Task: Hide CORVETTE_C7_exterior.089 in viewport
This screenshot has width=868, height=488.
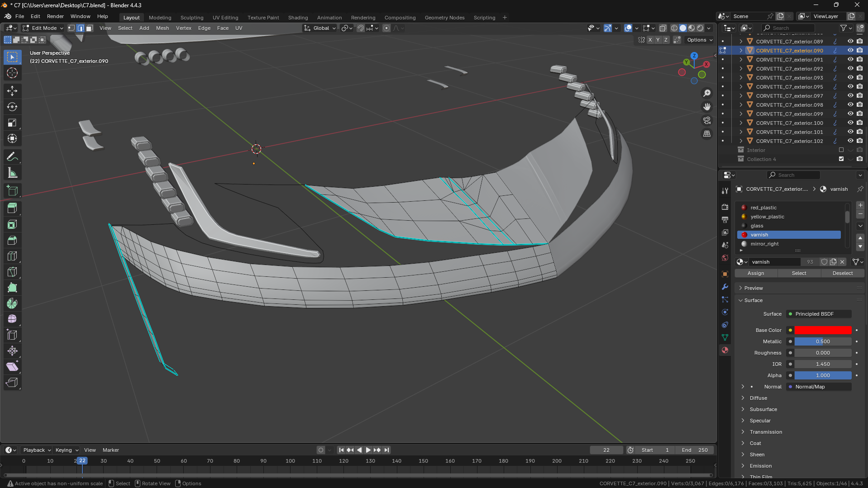Action: pyautogui.click(x=850, y=41)
